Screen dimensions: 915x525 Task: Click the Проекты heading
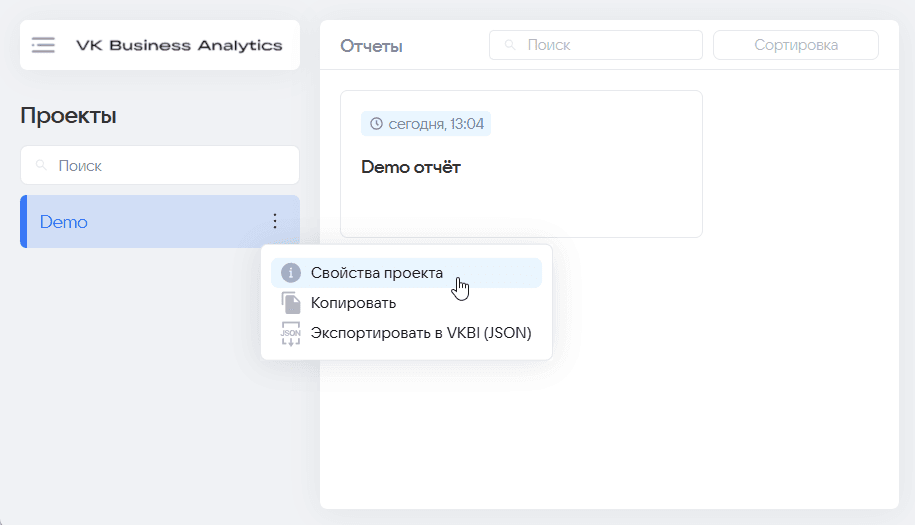(x=68, y=116)
